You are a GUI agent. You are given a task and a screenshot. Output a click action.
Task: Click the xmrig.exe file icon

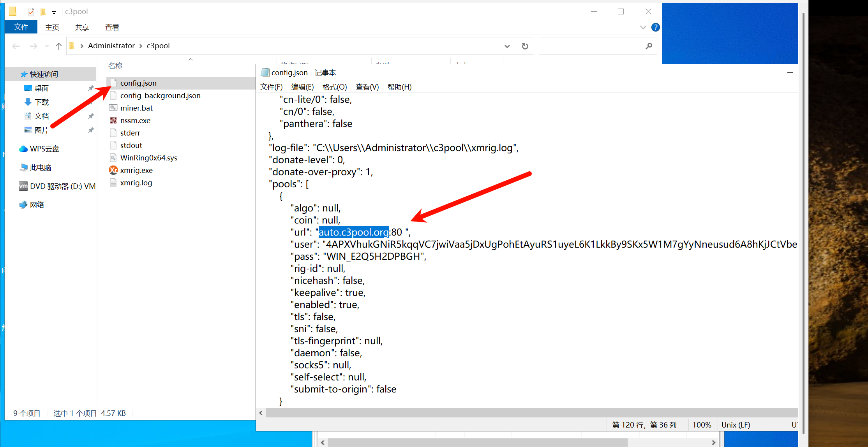113,170
